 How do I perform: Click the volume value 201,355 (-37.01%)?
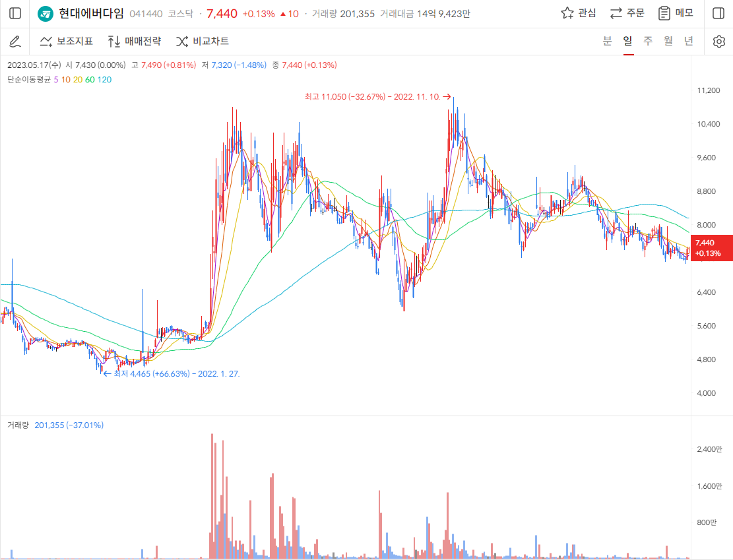pos(69,425)
